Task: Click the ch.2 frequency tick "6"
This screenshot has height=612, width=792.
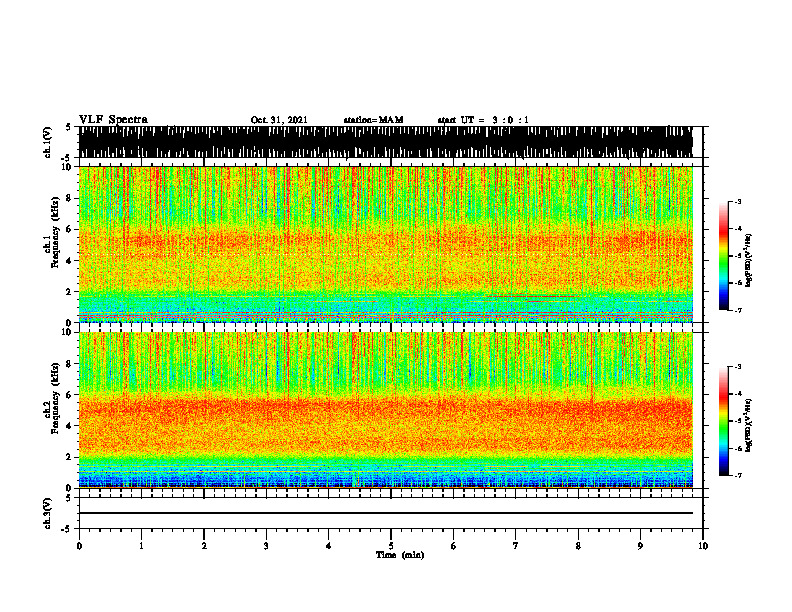Action: 69,395
